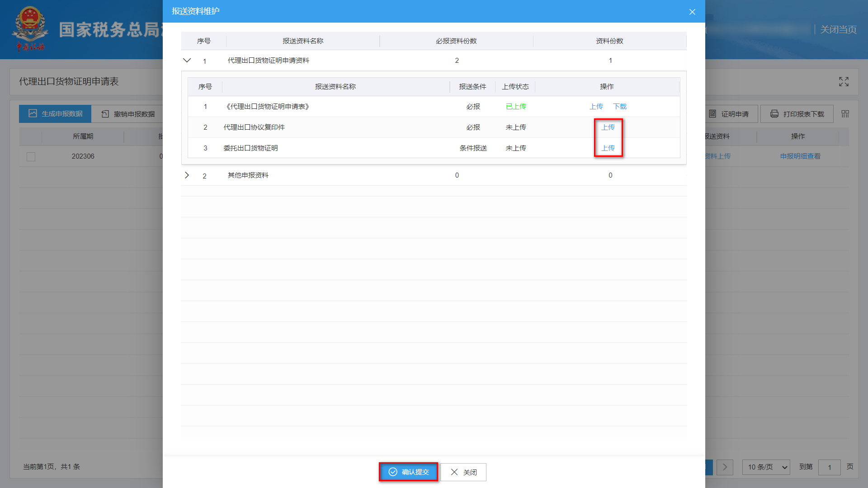Open the 10 条/页 page size dropdown
This screenshot has width=868, height=488.
766,467
